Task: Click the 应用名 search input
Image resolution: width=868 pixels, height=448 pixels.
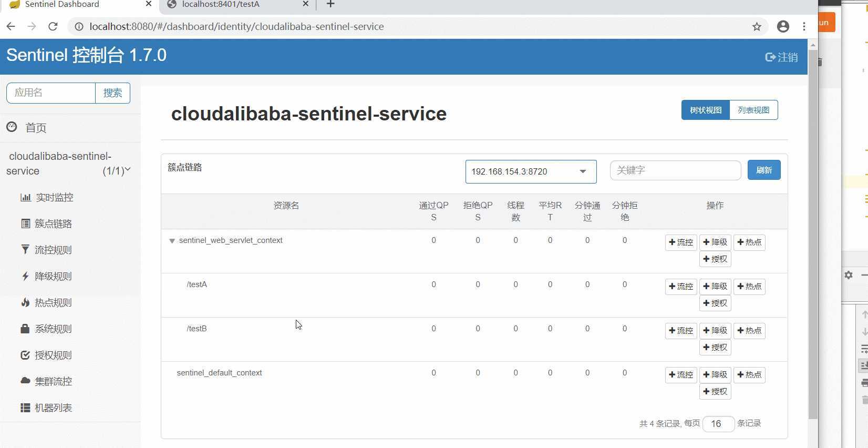Action: 51,93
